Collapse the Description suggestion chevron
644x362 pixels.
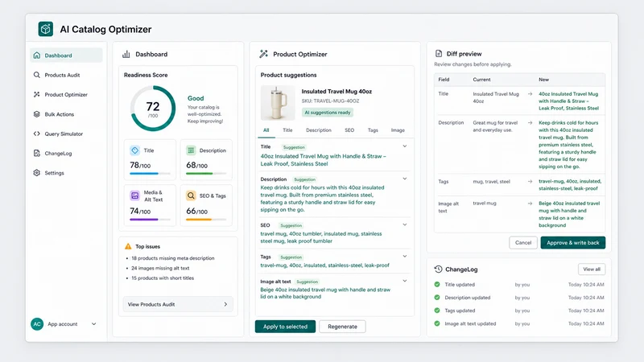pyautogui.click(x=405, y=179)
